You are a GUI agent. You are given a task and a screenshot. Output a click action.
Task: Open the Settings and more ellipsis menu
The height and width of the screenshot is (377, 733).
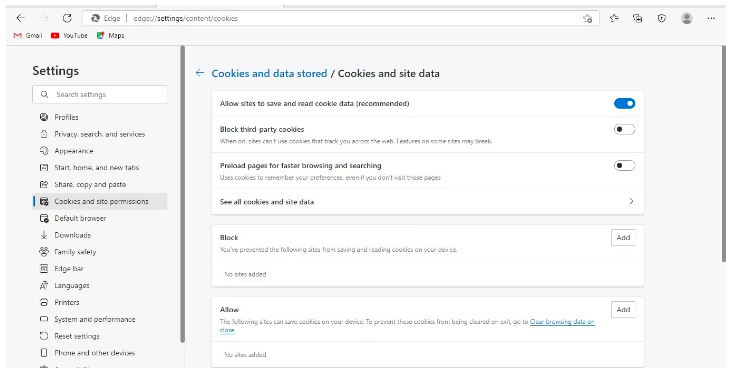pos(711,18)
